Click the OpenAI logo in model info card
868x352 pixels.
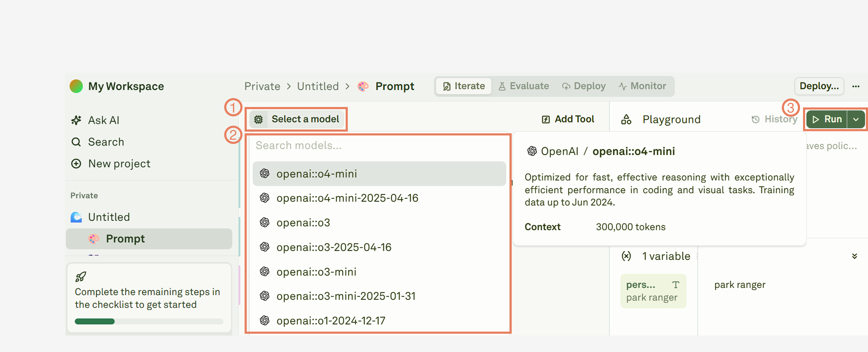click(x=532, y=151)
